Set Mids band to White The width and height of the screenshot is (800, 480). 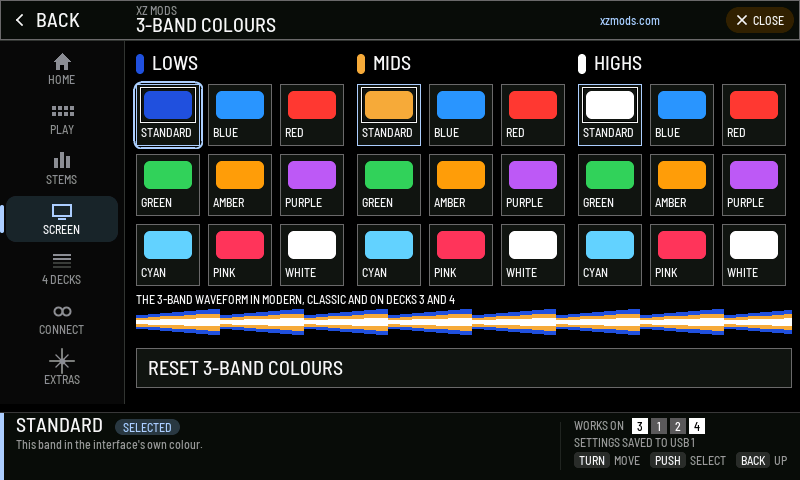coord(533,255)
